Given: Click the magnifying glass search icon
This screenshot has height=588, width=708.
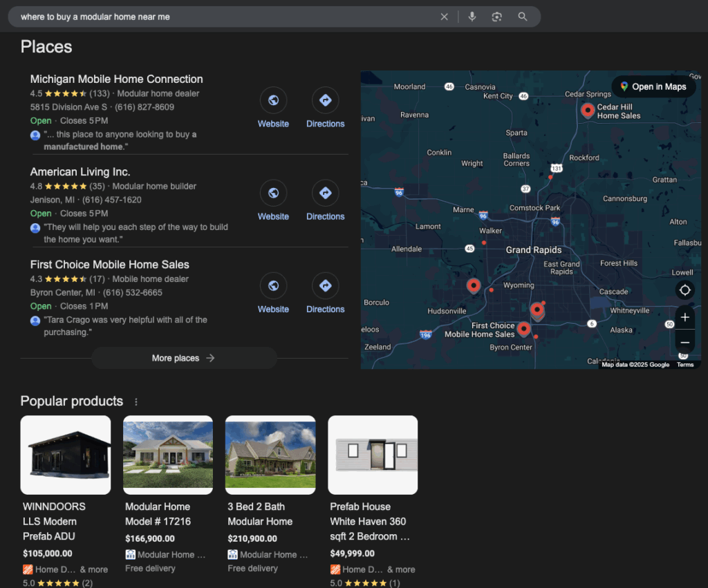Looking at the screenshot, I should [x=523, y=17].
